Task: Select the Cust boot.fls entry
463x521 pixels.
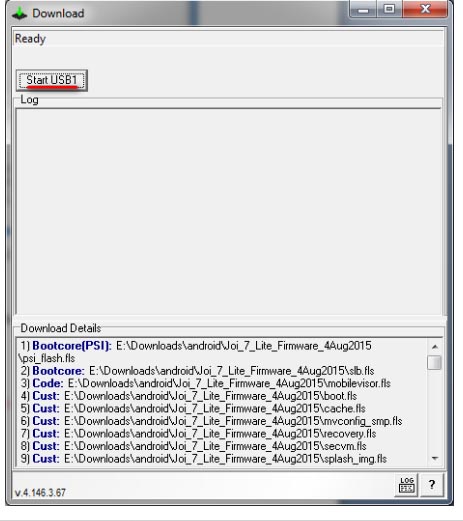Action: pos(189,396)
